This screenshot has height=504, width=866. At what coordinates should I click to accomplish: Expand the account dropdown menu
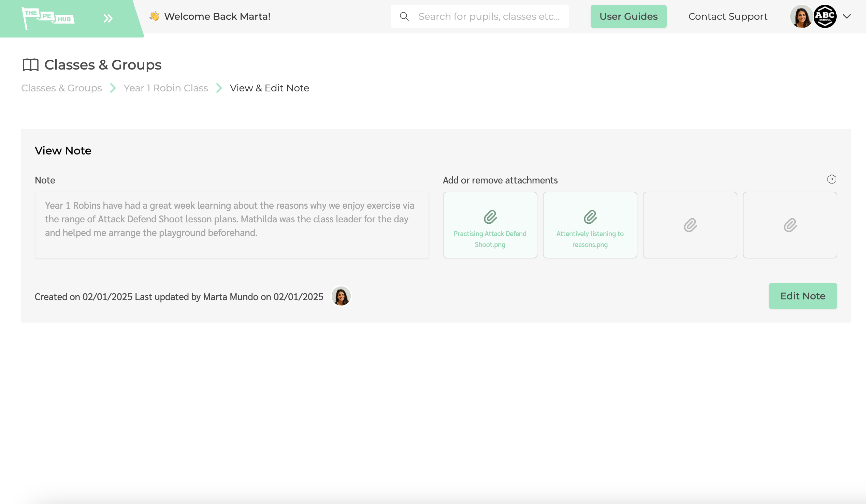[x=846, y=16]
